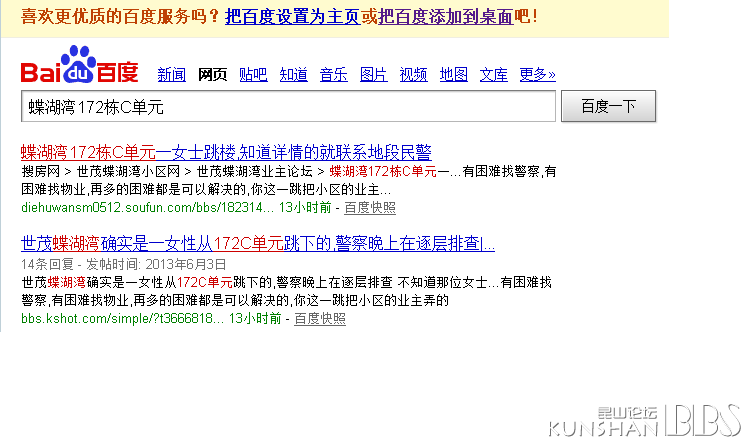Expand 更多» options

(x=537, y=74)
